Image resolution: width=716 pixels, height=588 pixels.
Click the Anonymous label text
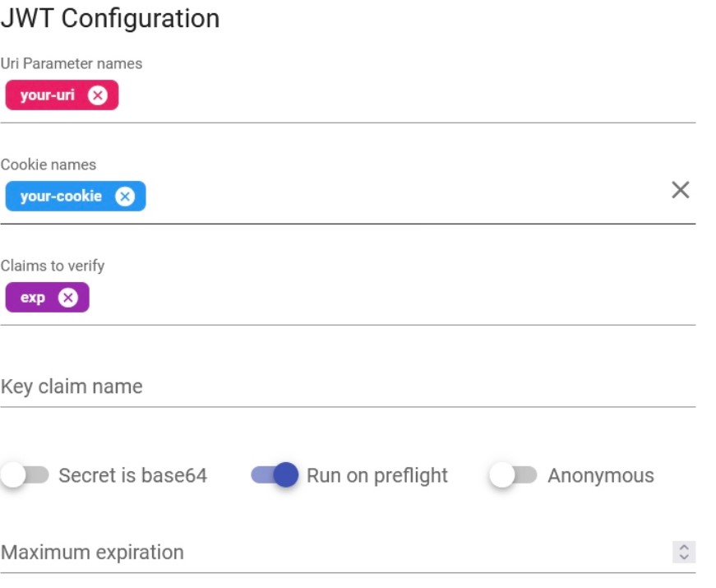click(x=600, y=475)
